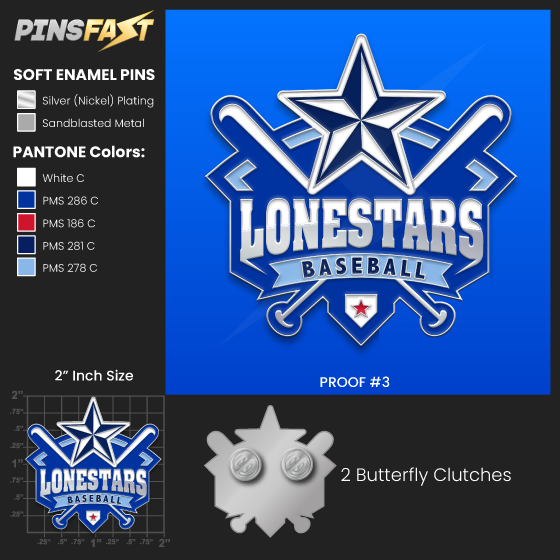Click the 2" size pin thumbnail on grid
Image resolution: width=560 pixels, height=560 pixels.
[x=94, y=465]
